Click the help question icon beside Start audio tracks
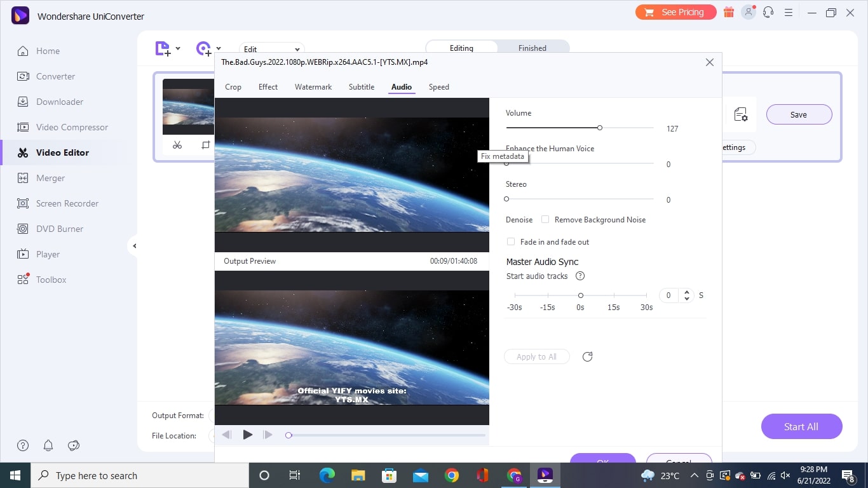Viewport: 868px width, 488px height. pyautogui.click(x=580, y=276)
